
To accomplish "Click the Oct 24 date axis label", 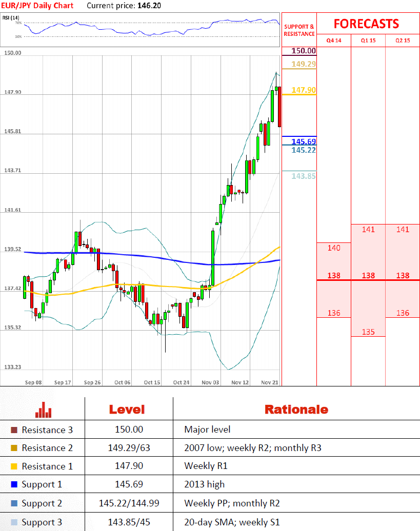I will point(181,382).
